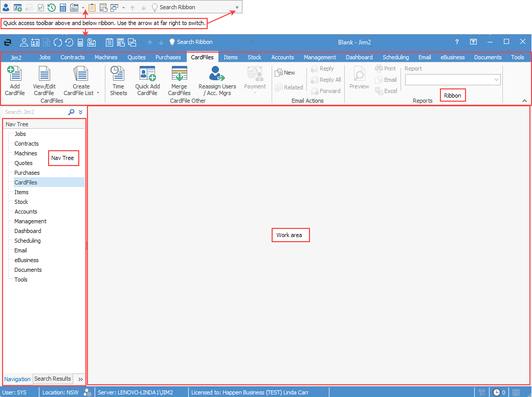Open ribbon display options in title bar

473,42
